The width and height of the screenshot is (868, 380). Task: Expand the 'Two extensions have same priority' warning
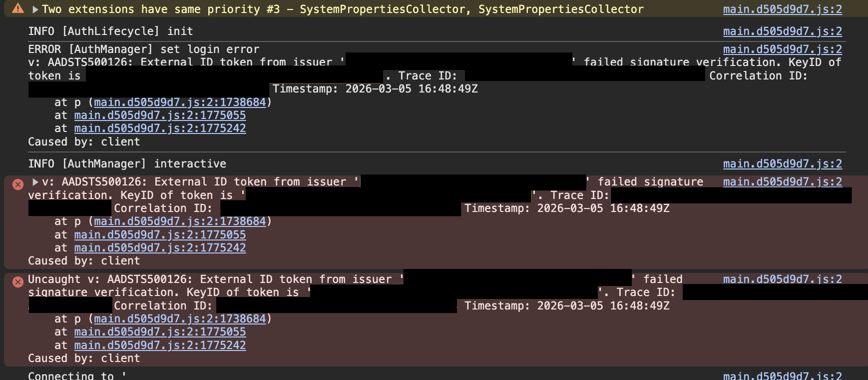[35, 9]
